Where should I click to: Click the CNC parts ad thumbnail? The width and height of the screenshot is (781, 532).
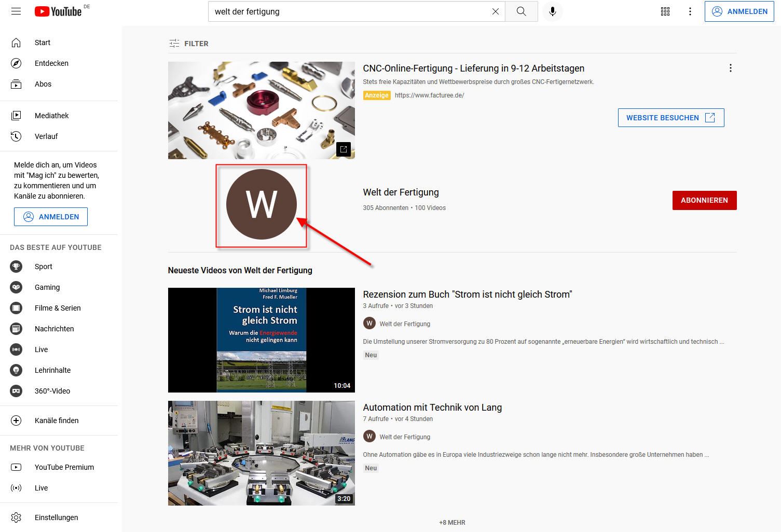click(x=262, y=110)
